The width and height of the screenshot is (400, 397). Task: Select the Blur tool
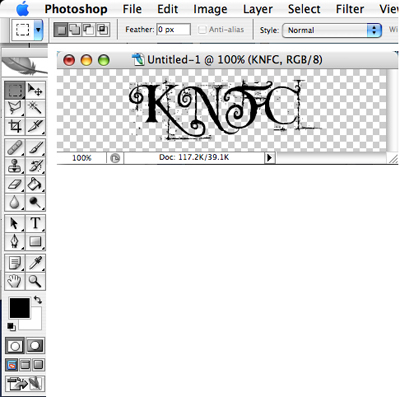(x=15, y=202)
